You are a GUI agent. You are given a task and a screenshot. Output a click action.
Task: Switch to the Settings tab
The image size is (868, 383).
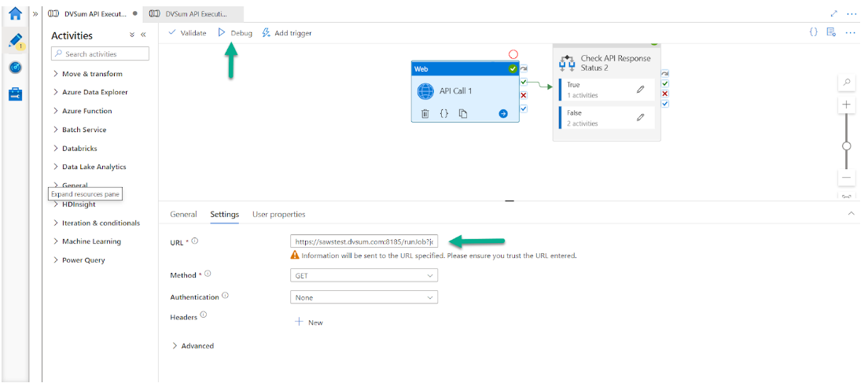click(x=224, y=214)
